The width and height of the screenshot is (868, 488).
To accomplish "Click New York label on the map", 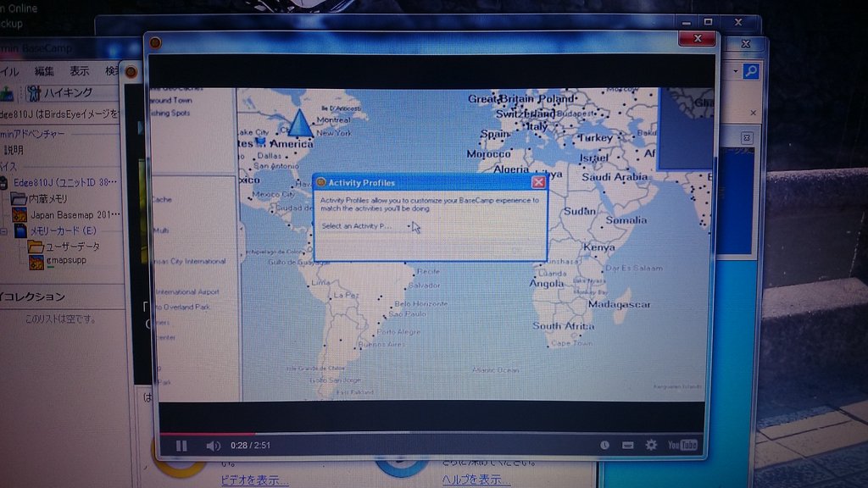I will (x=334, y=133).
